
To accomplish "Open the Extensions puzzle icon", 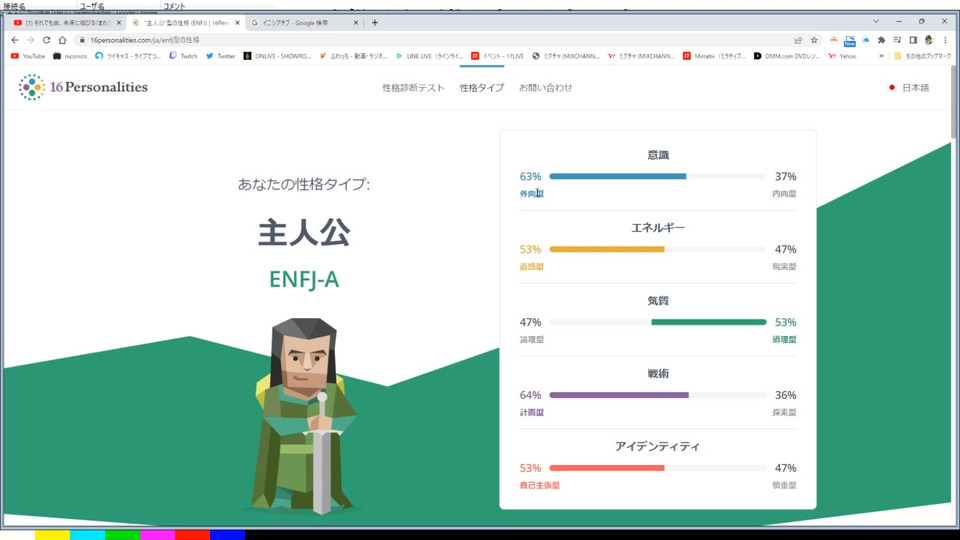I will 882,40.
